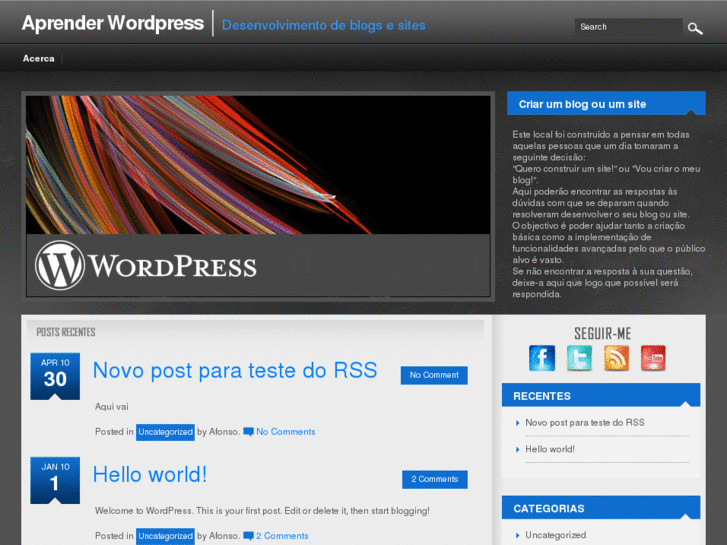Image resolution: width=727 pixels, height=545 pixels.
Task: Open 'Novo post para teste do RSS' in Recentes
Action: tap(585, 423)
